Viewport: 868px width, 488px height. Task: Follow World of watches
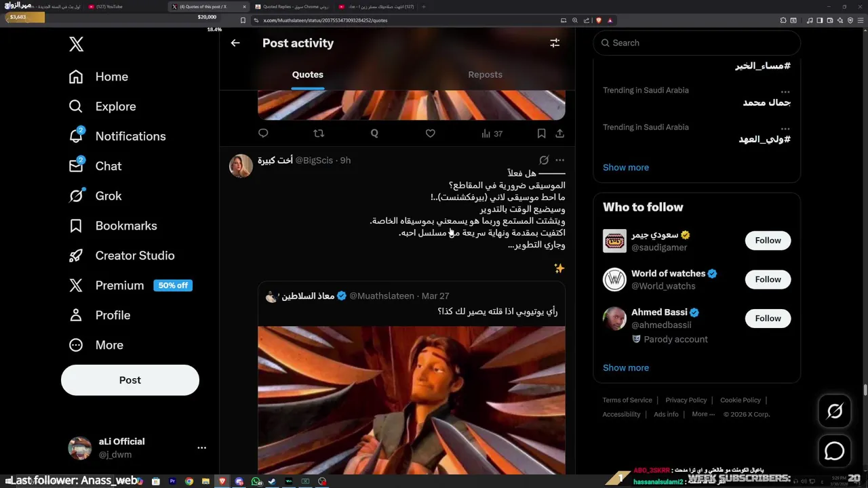[x=768, y=279]
